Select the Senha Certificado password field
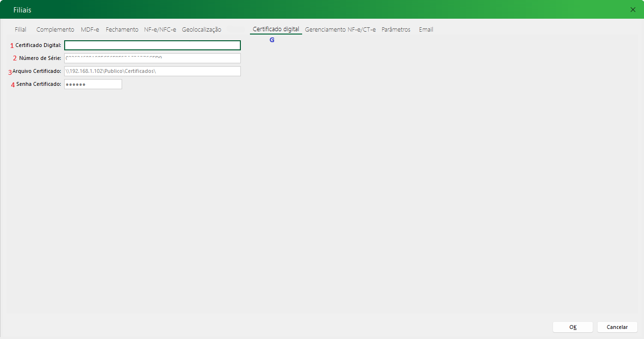644x339 pixels. [93, 84]
